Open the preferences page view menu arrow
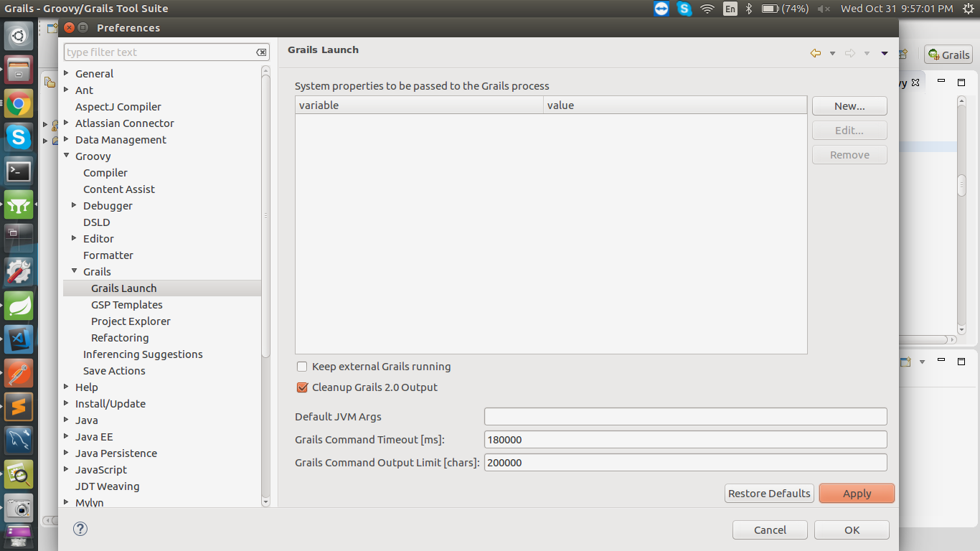 (885, 54)
